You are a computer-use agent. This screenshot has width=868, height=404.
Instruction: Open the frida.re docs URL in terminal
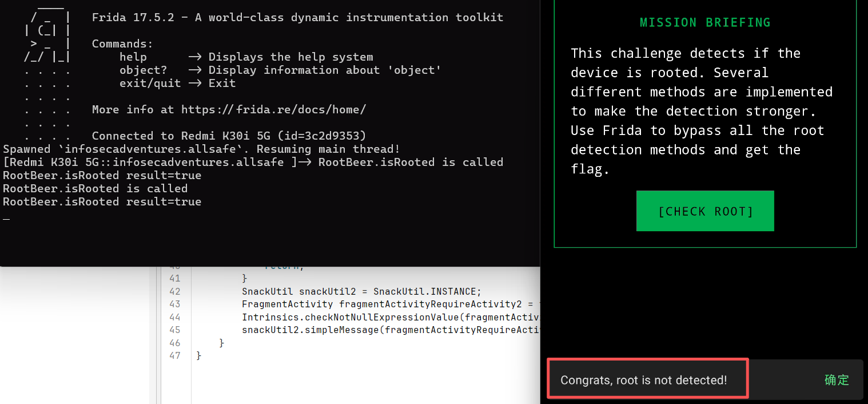click(x=273, y=109)
